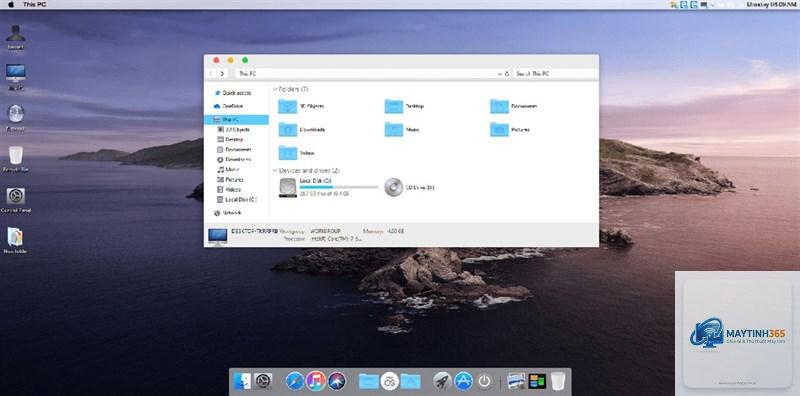This screenshot has height=396, width=800.
Task: Open System Preferences gear in dock
Action: [x=263, y=381]
